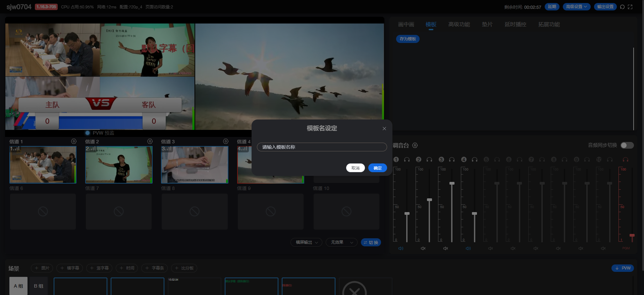
Task: Switch to the 画中画 tab
Action: [406, 24]
